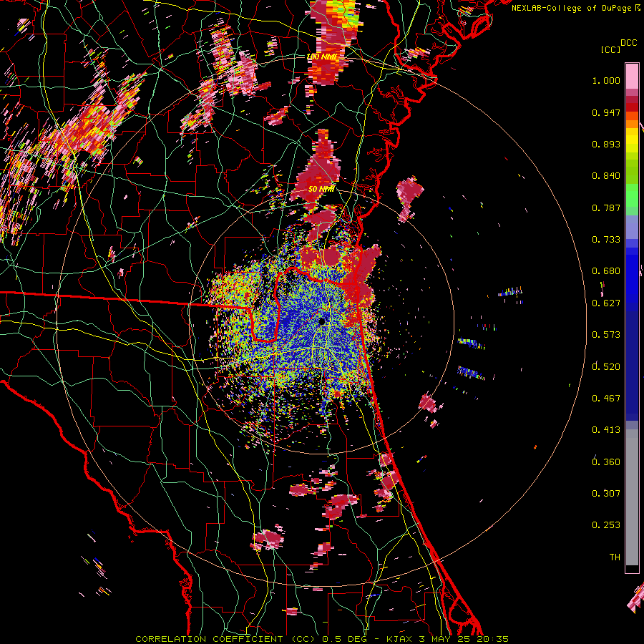
Task: Click the 0.520 scale label
Action: (606, 366)
